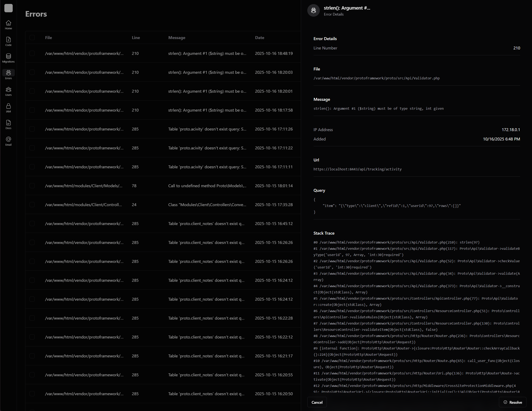Click the Date column header
Image resolution: width=532 pixels, height=411 pixels.
coord(259,37)
